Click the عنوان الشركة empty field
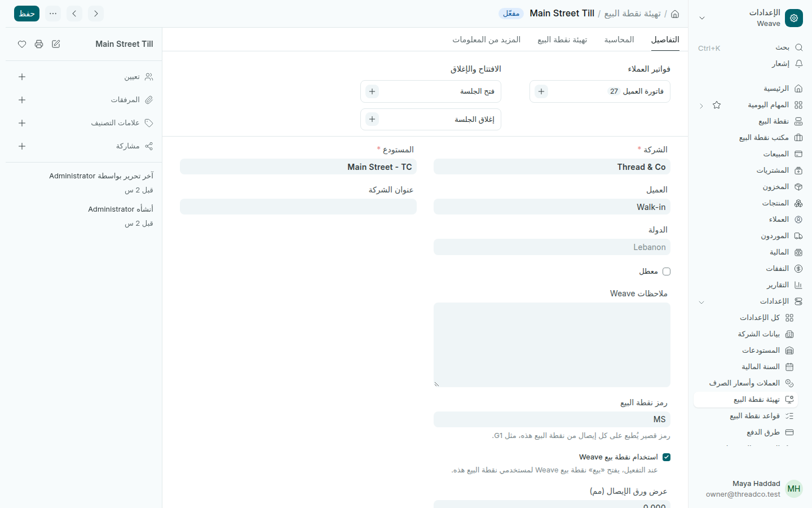The height and width of the screenshot is (508, 812). coord(298,207)
